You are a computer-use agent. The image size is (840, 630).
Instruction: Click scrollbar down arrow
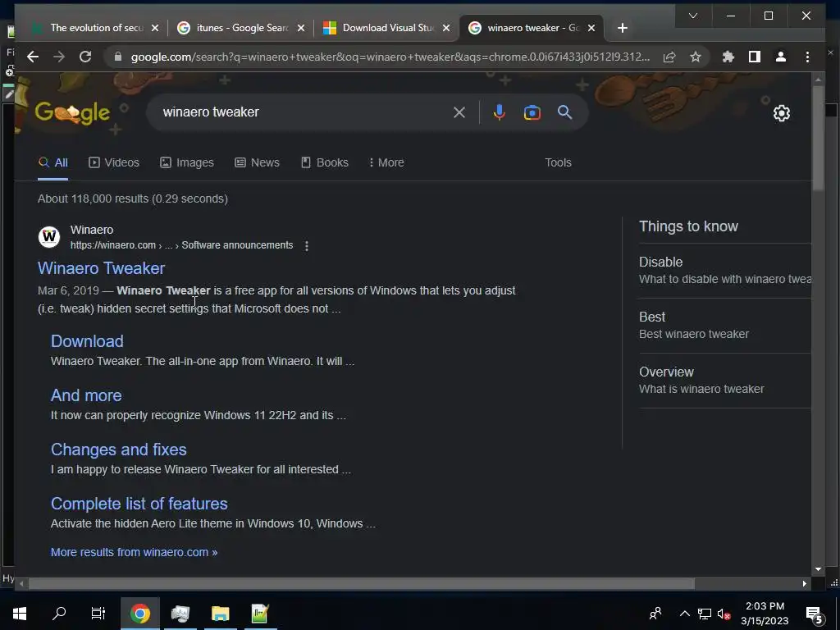click(818, 569)
